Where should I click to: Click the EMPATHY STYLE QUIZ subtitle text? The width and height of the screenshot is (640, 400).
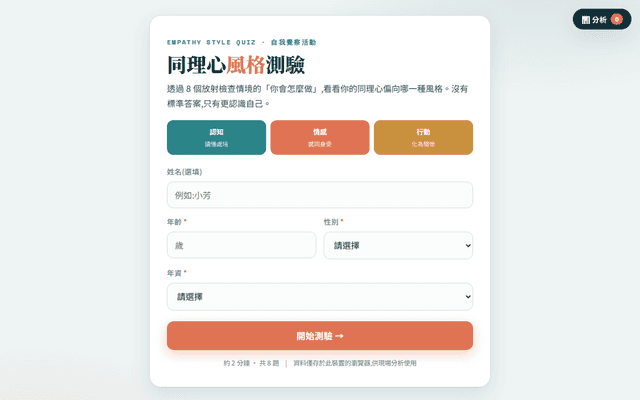point(211,42)
